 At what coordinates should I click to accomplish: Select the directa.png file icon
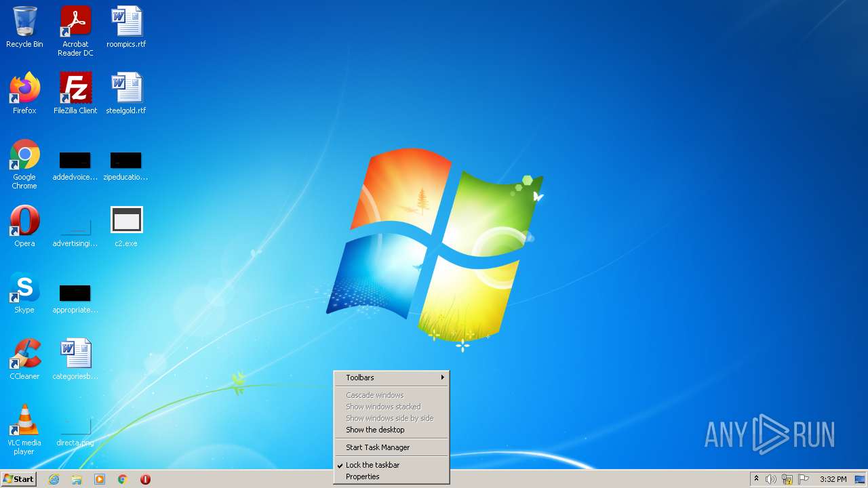point(75,434)
